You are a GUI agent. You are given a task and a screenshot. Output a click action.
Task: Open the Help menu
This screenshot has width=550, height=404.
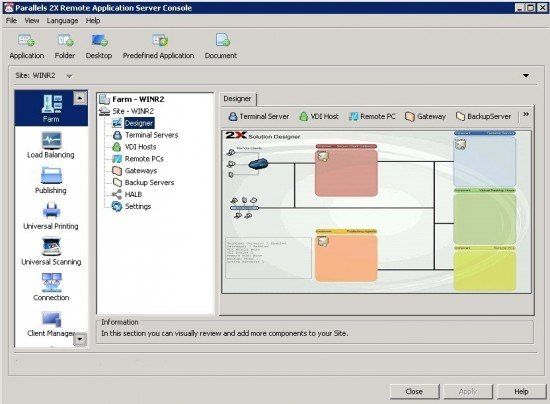(x=93, y=21)
